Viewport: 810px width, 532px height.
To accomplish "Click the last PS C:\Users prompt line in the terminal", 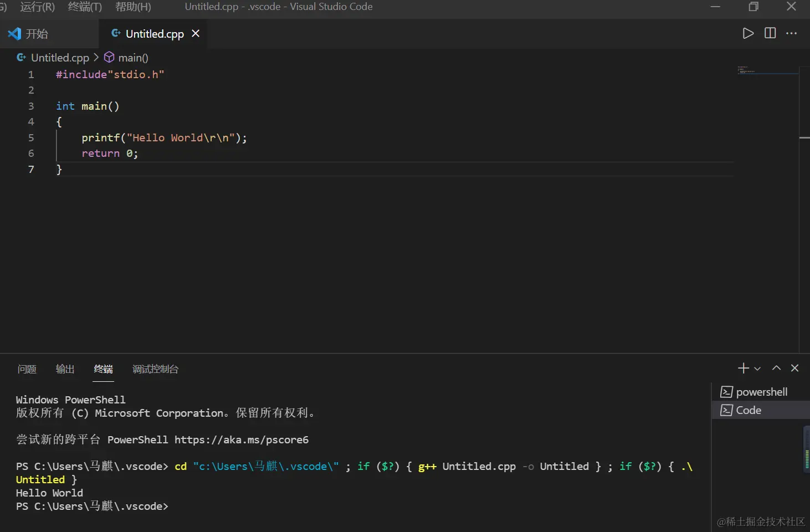I will click(92, 506).
